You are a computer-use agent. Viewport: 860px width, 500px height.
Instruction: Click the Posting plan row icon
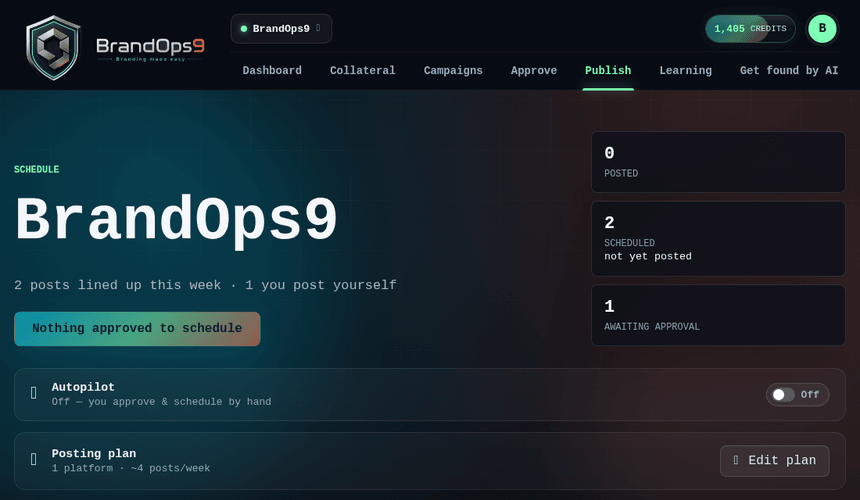tap(33, 459)
